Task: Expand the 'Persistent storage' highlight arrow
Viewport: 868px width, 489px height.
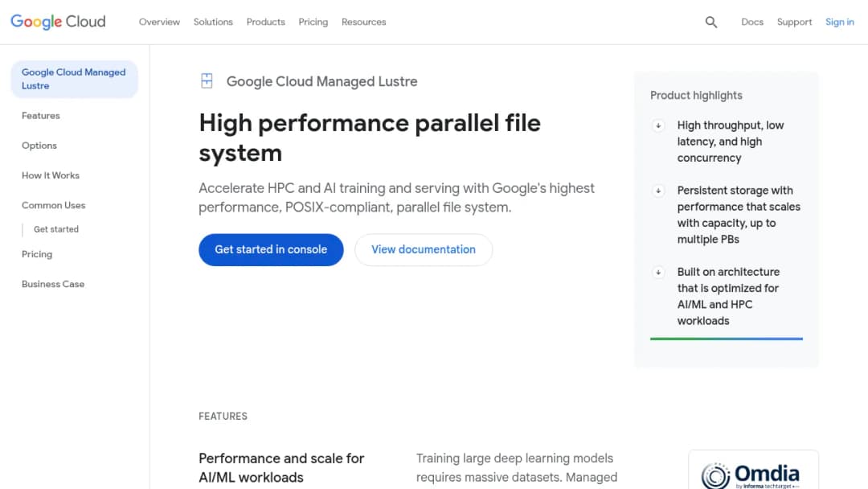Action: pos(658,191)
